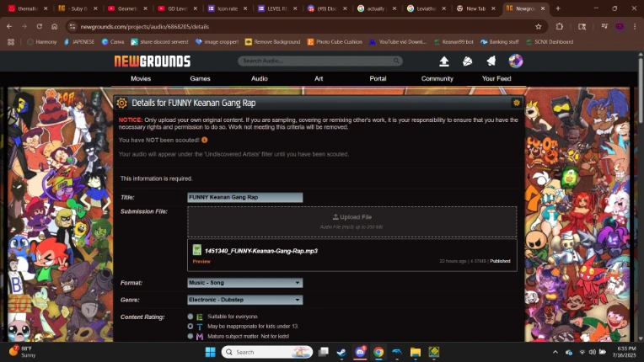Open the envelope messages icon in header
The image size is (644, 362).
[467, 61]
